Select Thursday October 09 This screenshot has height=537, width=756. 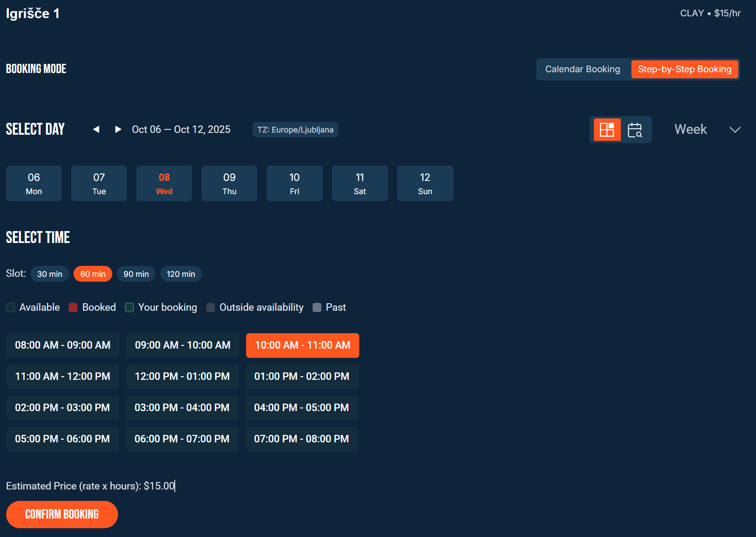[229, 183]
